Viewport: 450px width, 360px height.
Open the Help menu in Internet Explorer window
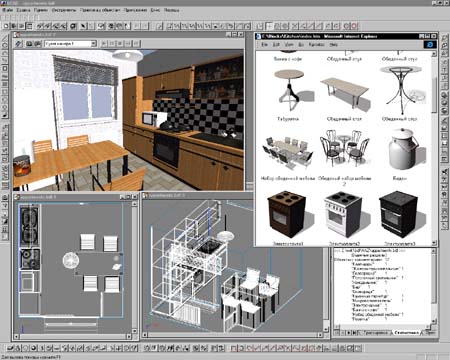point(334,44)
